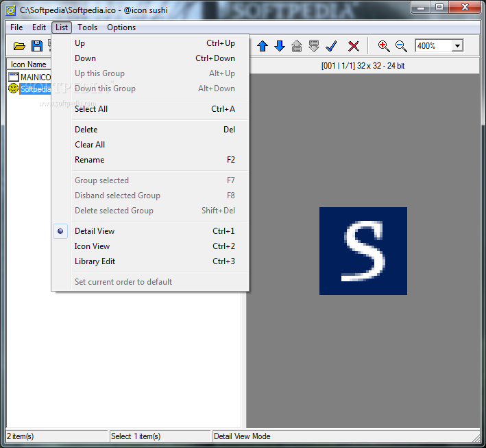Click the '2 item(s)' status text
Viewport: 486px width, 448px height.
pos(21,436)
